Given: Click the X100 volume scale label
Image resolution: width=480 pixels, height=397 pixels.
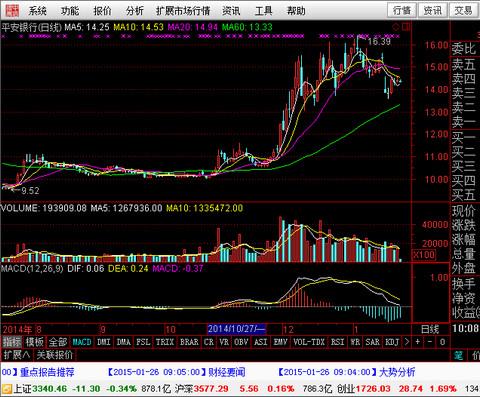Looking at the screenshot, I should coord(424,255).
